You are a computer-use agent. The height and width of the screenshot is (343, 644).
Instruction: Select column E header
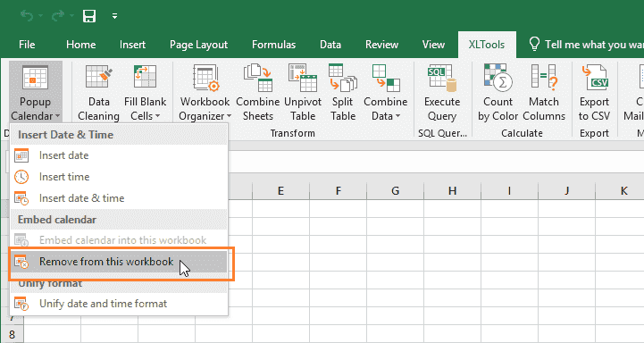(281, 190)
